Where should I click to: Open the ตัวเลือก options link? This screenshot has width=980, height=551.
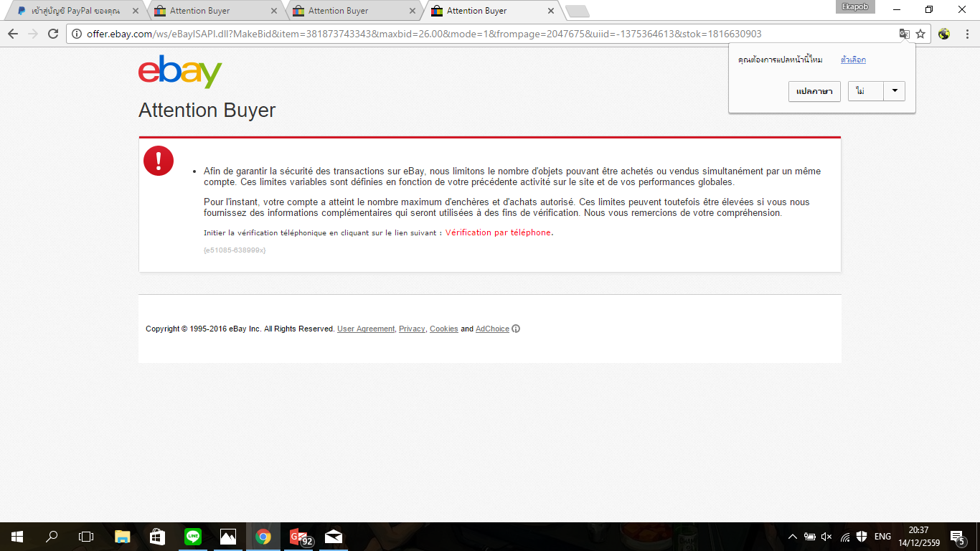853,60
